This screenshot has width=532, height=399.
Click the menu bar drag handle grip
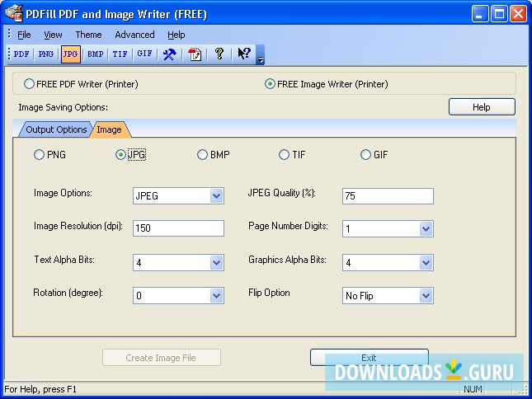9,35
